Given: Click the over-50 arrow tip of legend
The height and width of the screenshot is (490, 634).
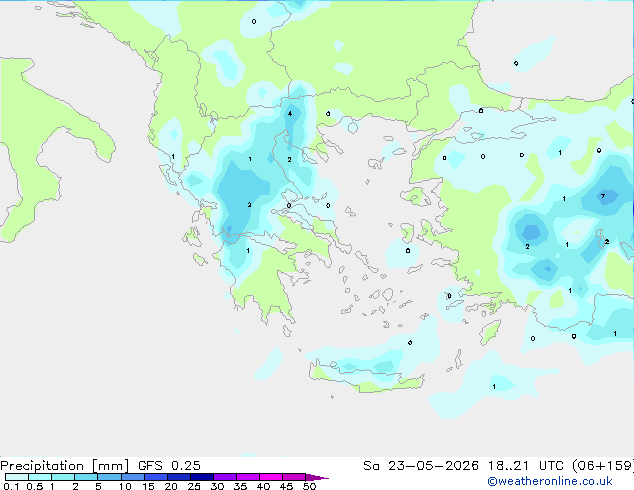Looking at the screenshot, I should (x=317, y=477).
